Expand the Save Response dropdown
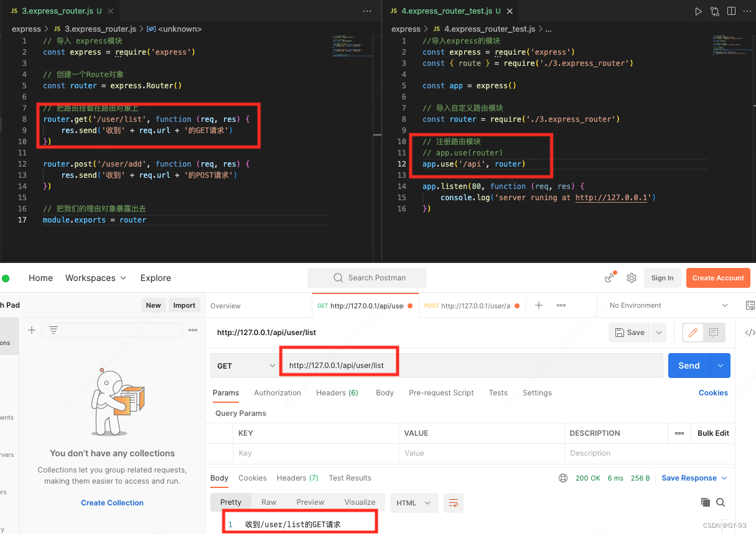The image size is (756, 534). tap(694, 478)
